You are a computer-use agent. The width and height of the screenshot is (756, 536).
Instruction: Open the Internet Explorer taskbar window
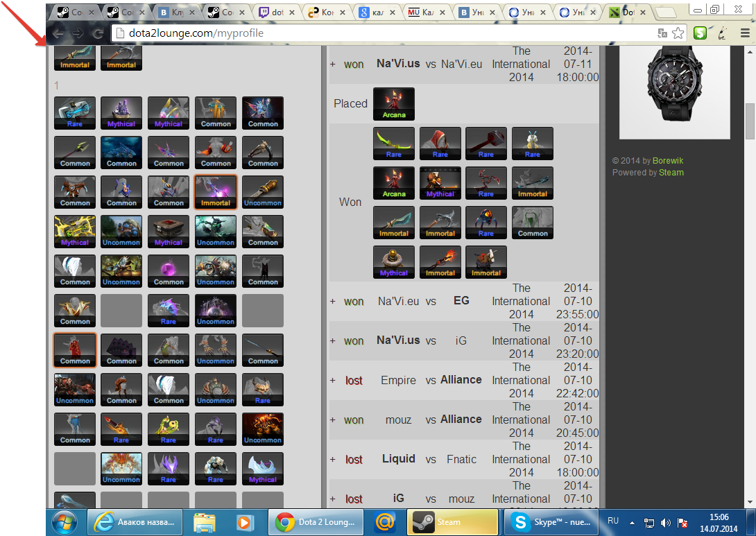135,522
